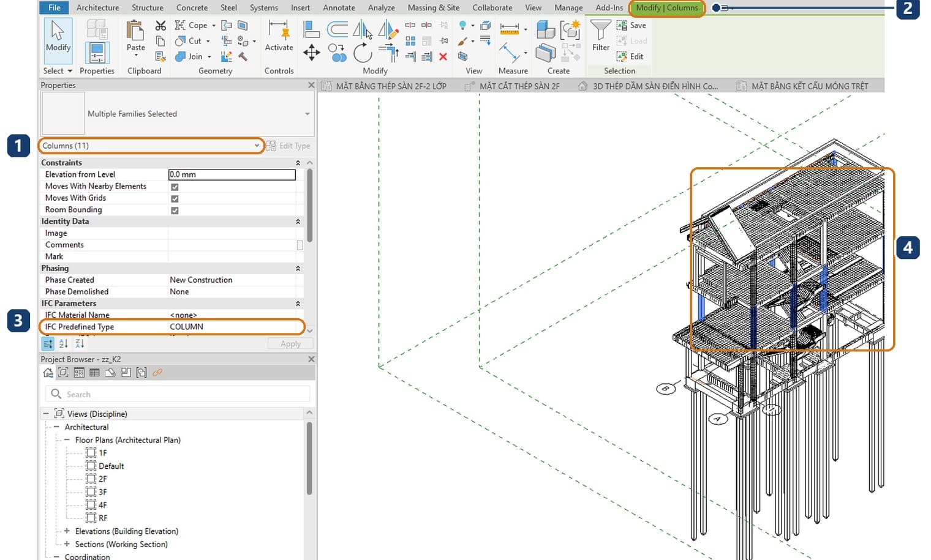Click Save selection button
The height and width of the screenshot is (560, 931).
[x=631, y=25]
